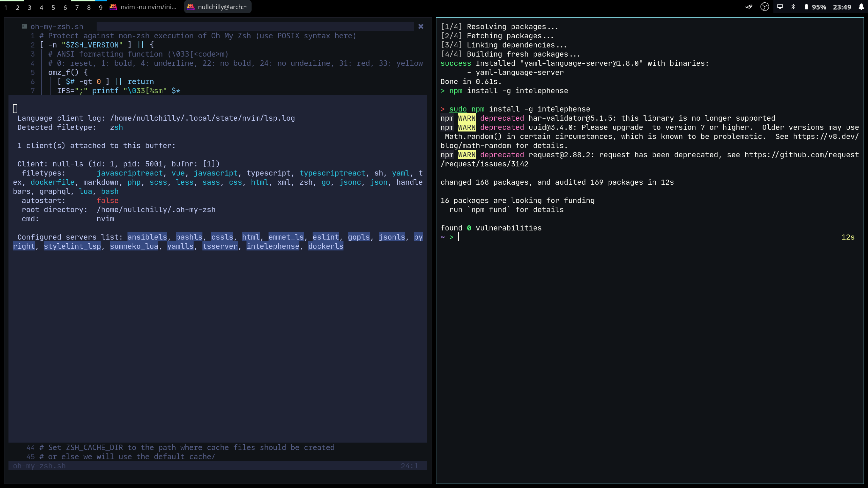
Task: Click the kitty icon on the nvim window title
Action: click(113, 6)
